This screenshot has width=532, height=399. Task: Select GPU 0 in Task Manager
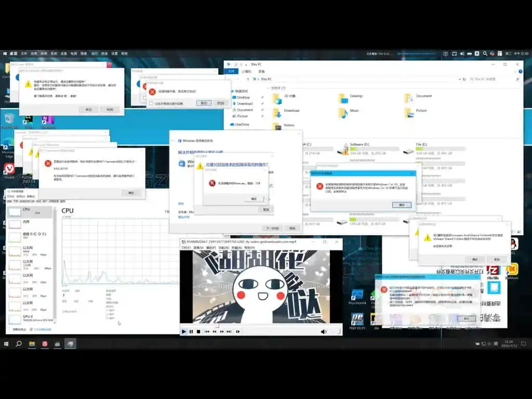[x=30, y=318]
